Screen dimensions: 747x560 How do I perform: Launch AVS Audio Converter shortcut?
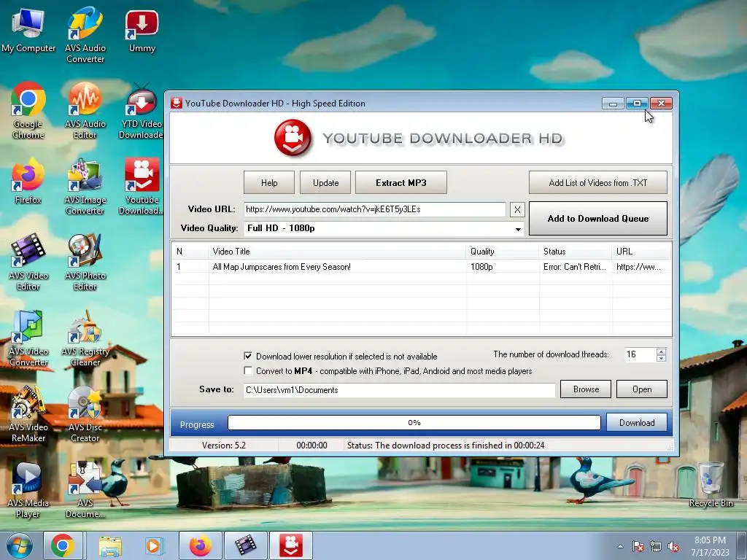pyautogui.click(x=85, y=35)
